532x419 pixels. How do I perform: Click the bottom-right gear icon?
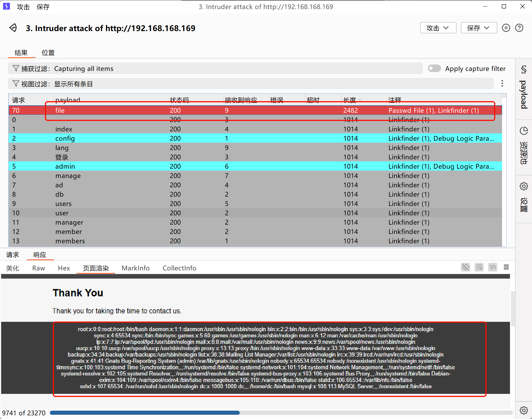(524, 410)
